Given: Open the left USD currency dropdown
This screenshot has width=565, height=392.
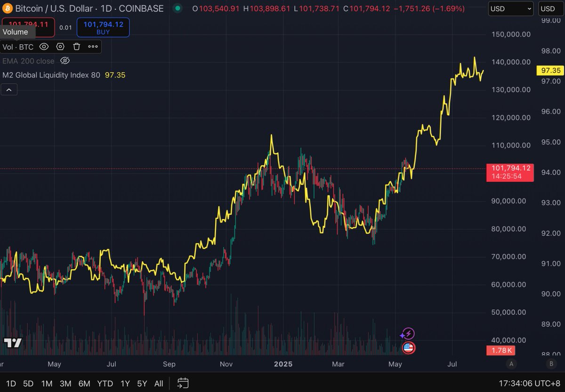Looking at the screenshot, I should (x=510, y=8).
